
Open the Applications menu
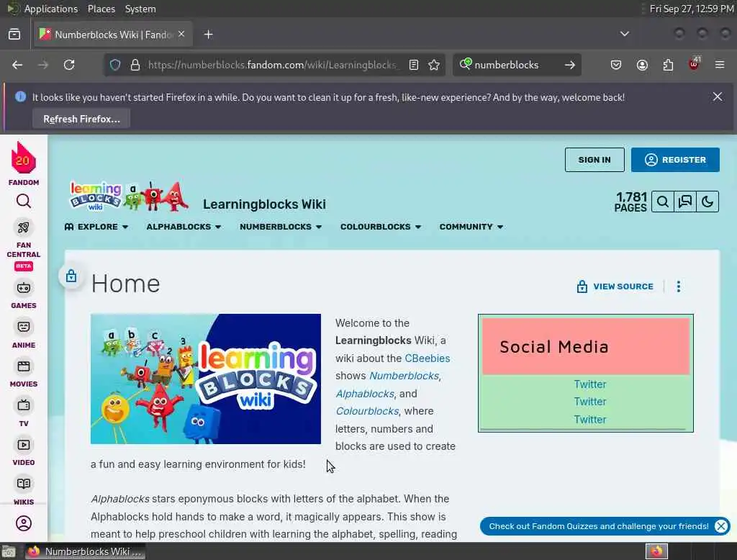click(51, 9)
